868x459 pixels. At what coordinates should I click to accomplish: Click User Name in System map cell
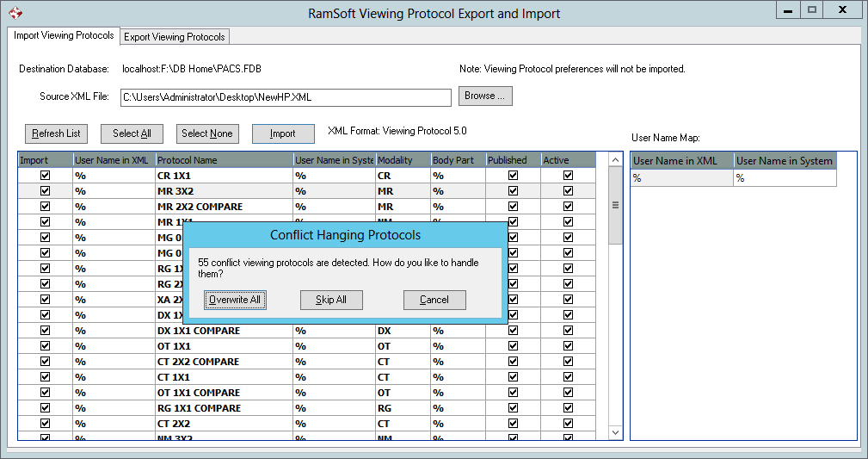[x=784, y=178]
